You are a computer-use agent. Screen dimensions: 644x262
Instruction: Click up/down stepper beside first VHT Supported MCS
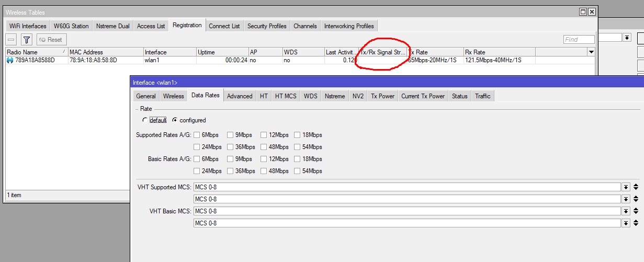[636, 187]
